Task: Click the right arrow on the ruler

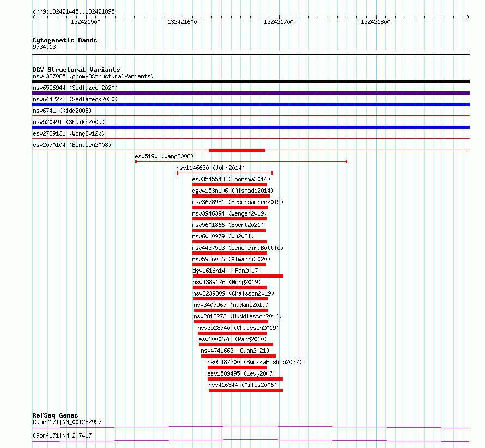Action: [468, 17]
